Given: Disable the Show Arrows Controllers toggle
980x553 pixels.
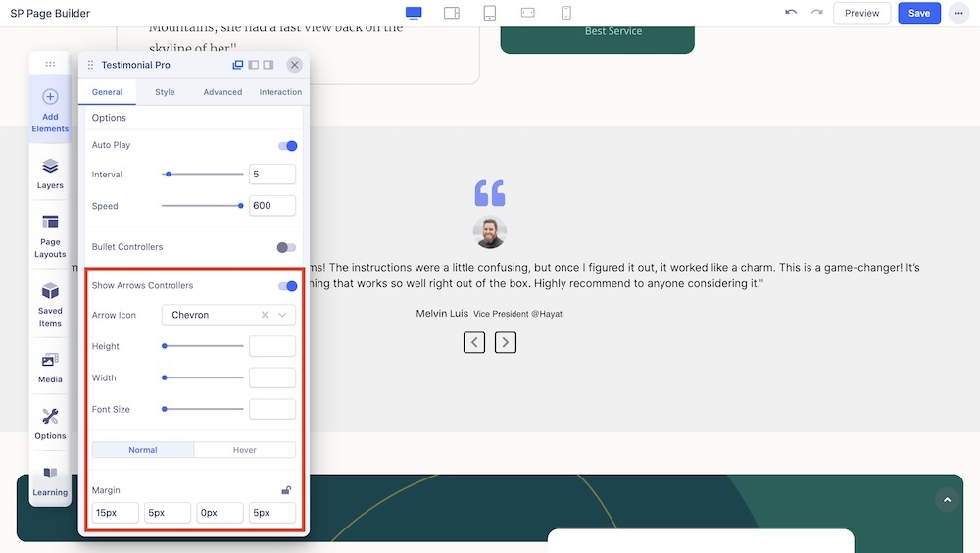Looking at the screenshot, I should point(287,286).
